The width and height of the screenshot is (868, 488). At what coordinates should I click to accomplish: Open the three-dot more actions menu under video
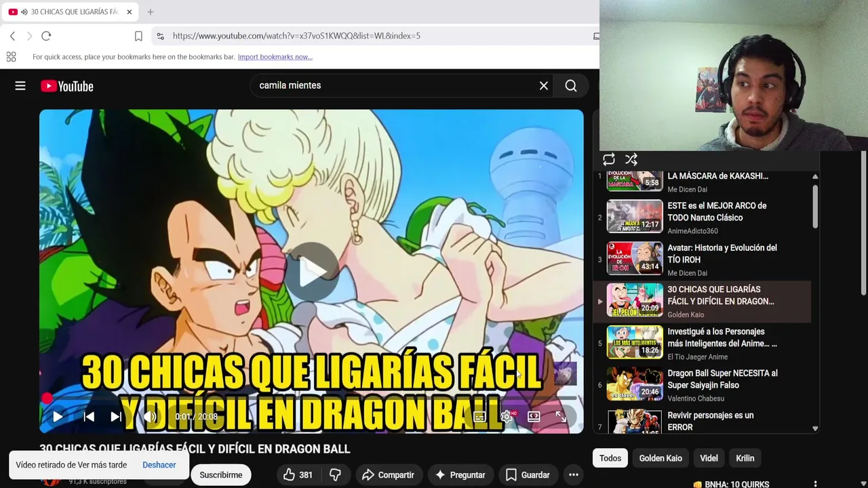click(x=574, y=475)
